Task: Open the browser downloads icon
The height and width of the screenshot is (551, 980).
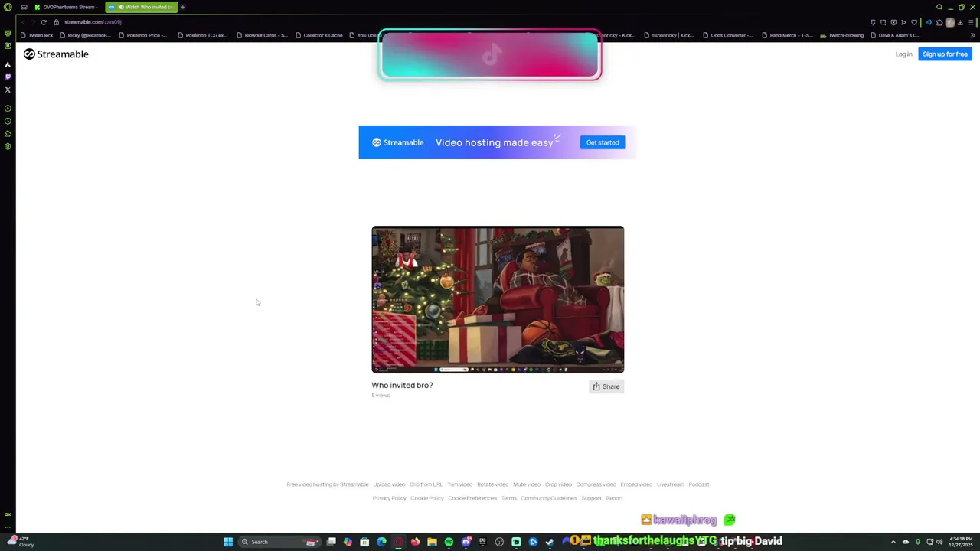Action: click(x=960, y=22)
